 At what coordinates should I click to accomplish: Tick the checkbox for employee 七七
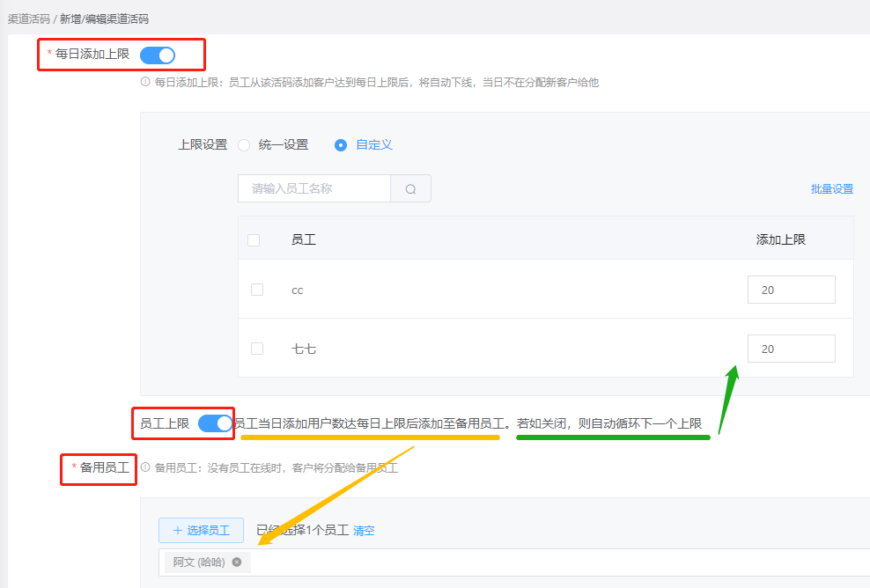click(257, 349)
